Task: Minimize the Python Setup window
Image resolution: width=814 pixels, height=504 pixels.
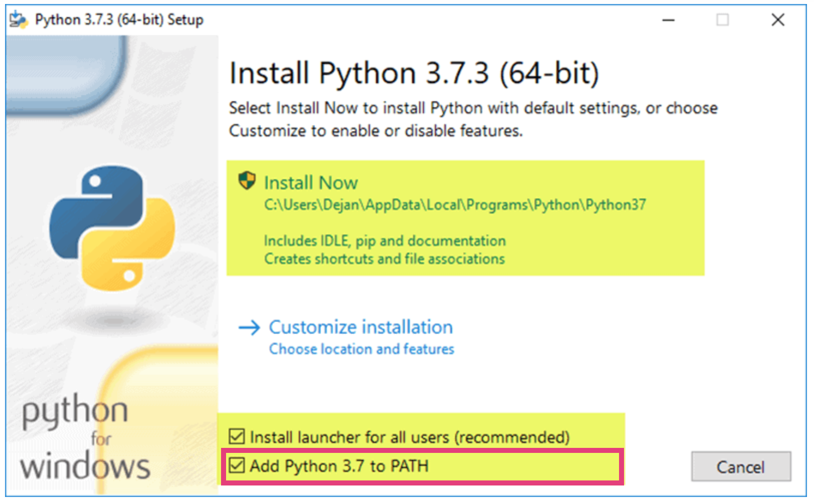Action: (668, 20)
